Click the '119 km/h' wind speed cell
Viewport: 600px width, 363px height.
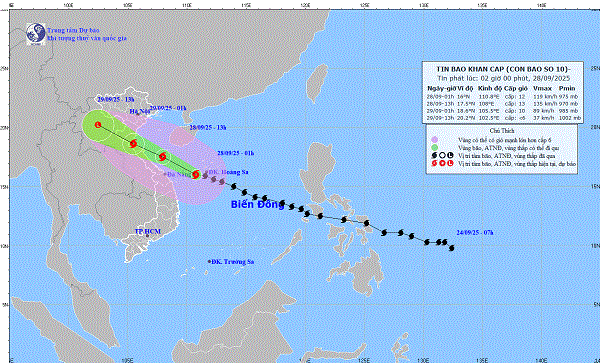click(544, 97)
